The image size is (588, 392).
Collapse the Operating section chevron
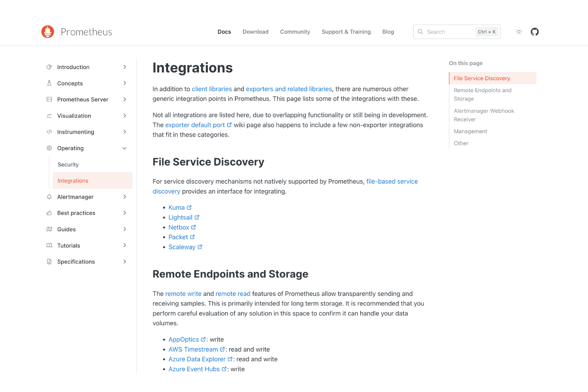(x=124, y=148)
